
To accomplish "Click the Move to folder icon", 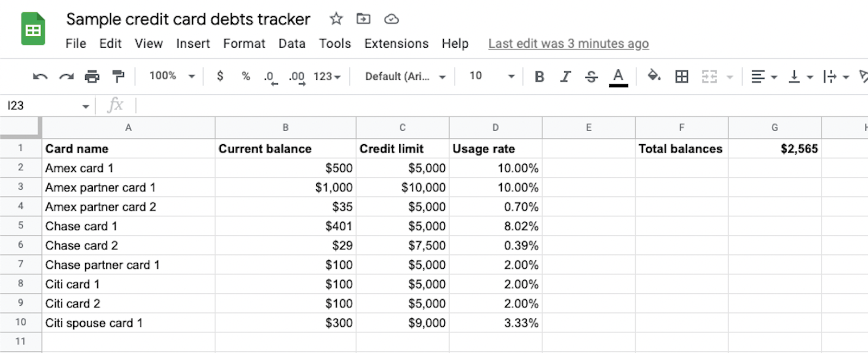I will pos(363,19).
